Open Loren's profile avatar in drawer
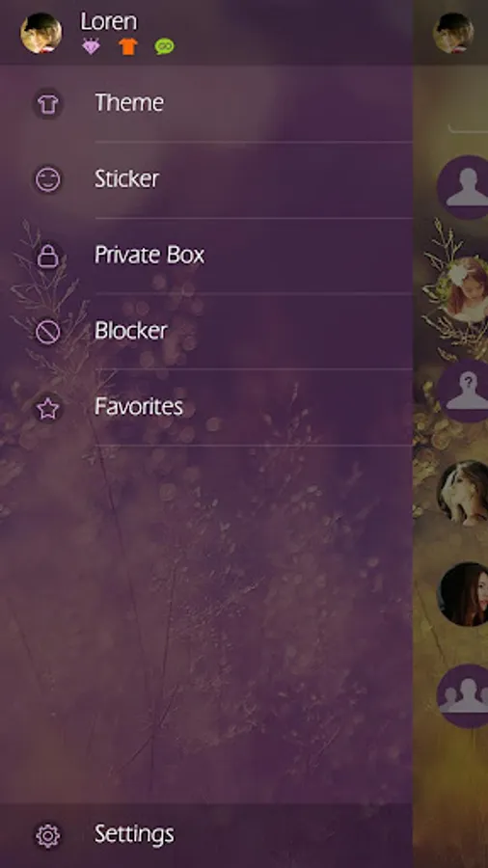Image resolution: width=488 pixels, height=868 pixels. (x=41, y=33)
